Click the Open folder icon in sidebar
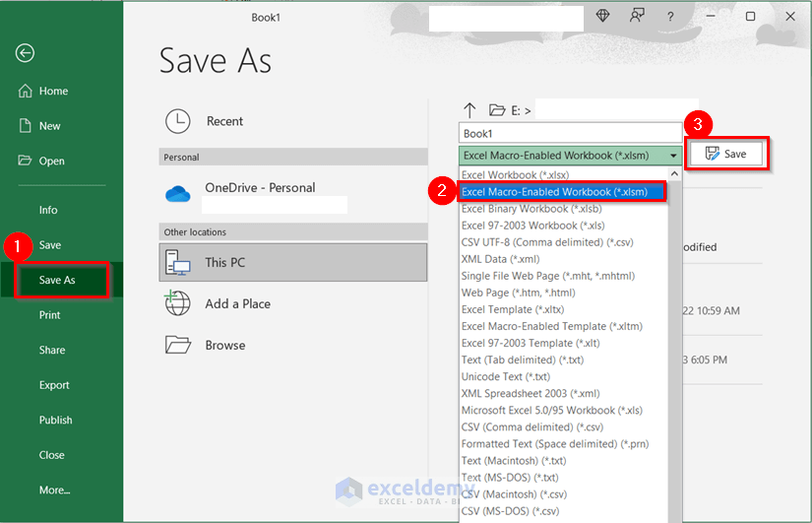 (x=25, y=161)
